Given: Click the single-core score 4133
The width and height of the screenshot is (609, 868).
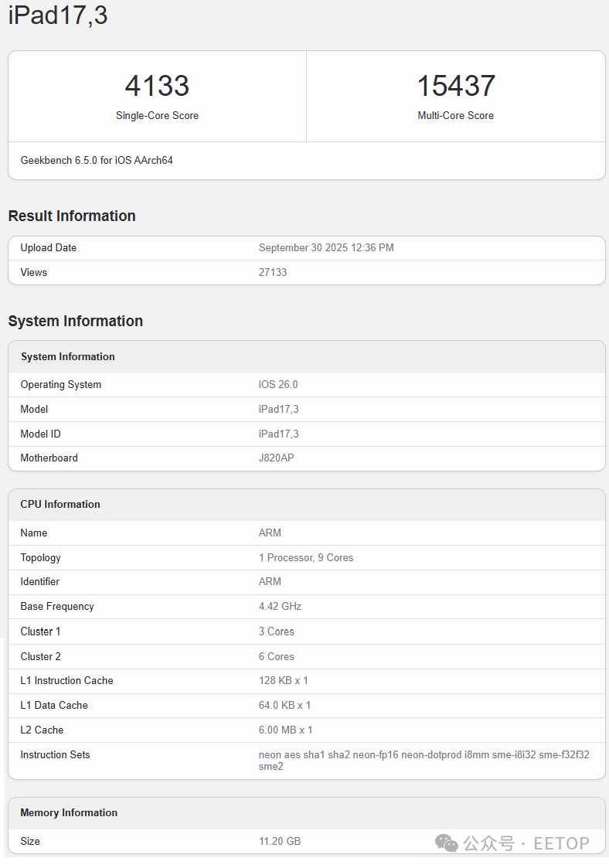Looking at the screenshot, I should point(157,86).
